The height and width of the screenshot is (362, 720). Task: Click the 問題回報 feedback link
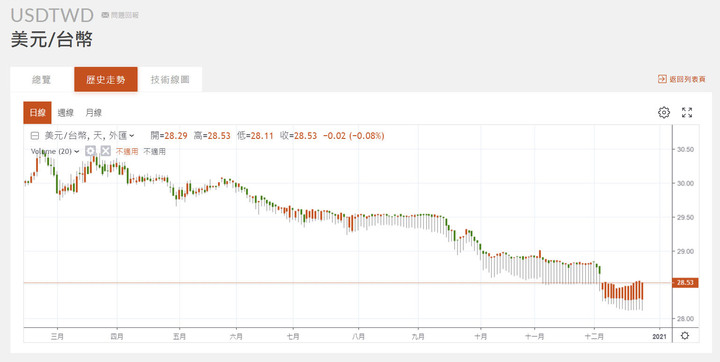pos(124,15)
